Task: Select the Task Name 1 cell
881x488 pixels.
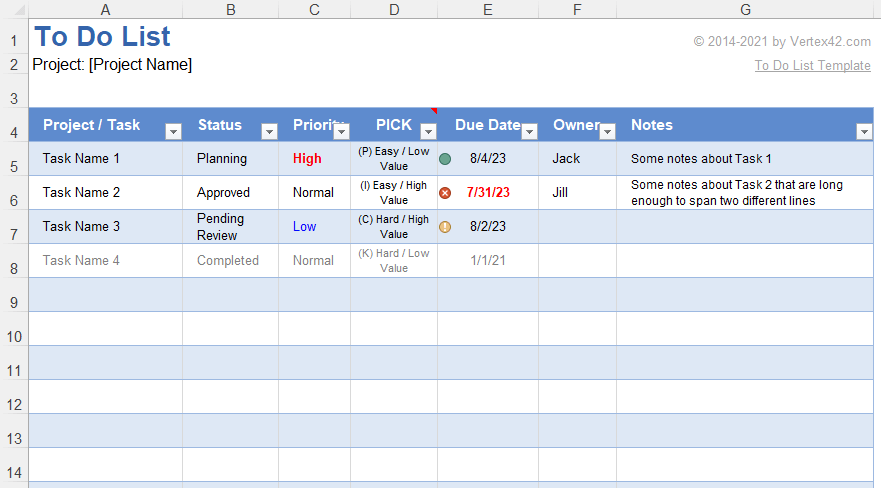Action: [x=106, y=158]
